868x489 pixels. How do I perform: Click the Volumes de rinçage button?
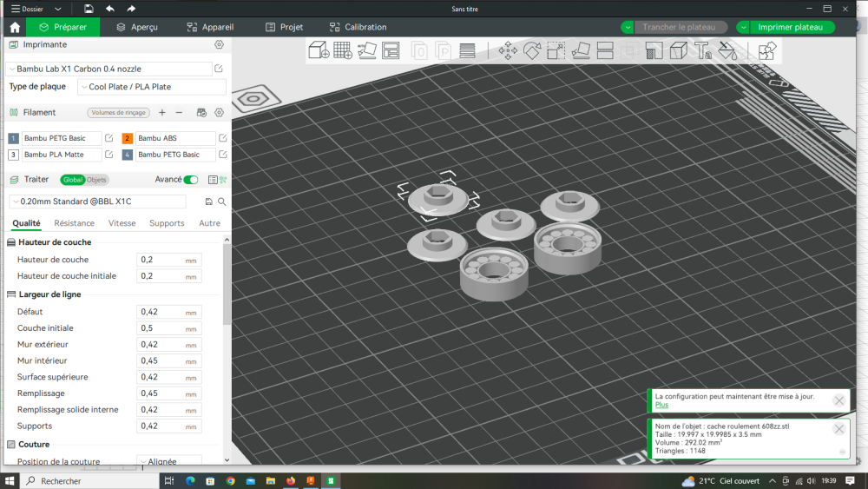click(x=118, y=112)
